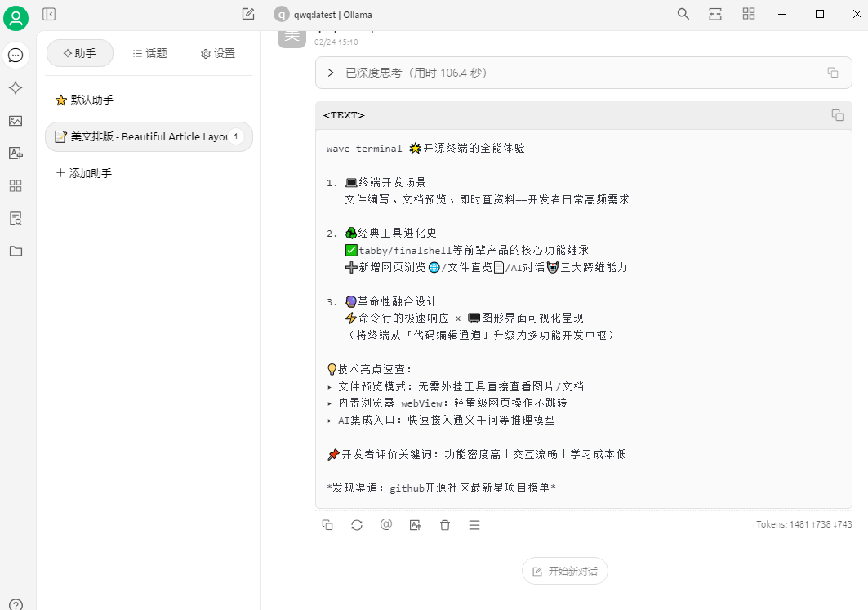This screenshot has width=868, height=610.
Task: Open the image painting sidebar icon
Action: [x=16, y=121]
